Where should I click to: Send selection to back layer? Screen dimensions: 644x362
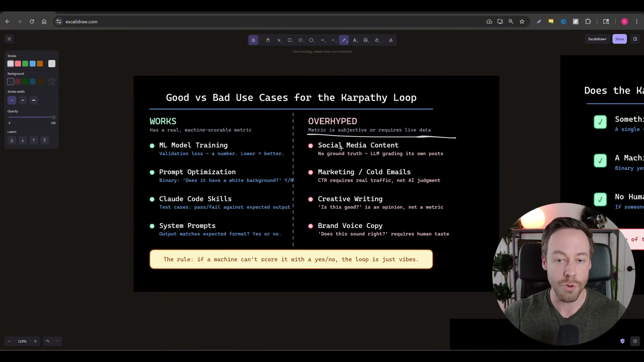tap(12, 140)
